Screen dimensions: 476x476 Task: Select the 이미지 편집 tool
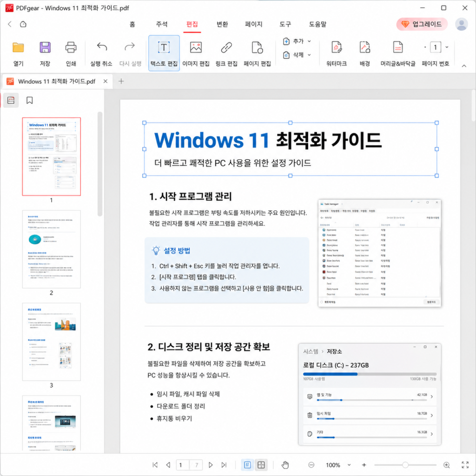[196, 53]
